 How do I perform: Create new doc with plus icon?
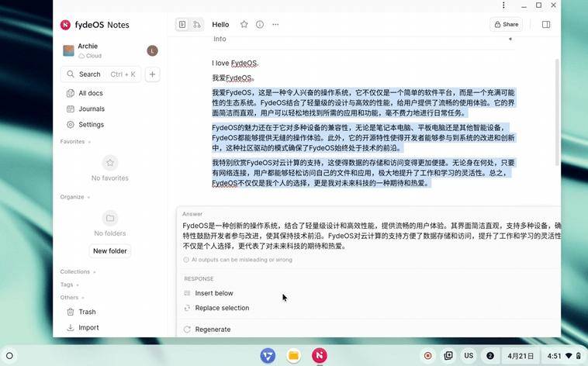click(x=152, y=74)
